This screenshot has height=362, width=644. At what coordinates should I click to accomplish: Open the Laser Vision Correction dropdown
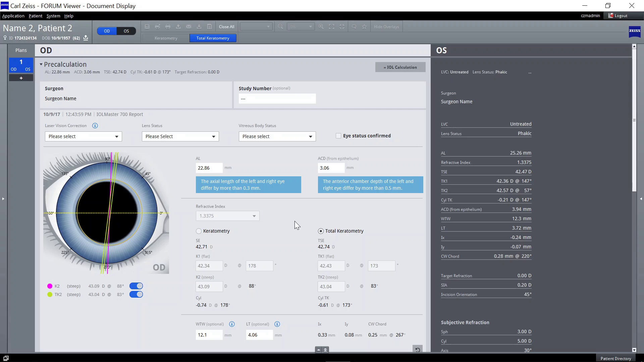click(83, 136)
